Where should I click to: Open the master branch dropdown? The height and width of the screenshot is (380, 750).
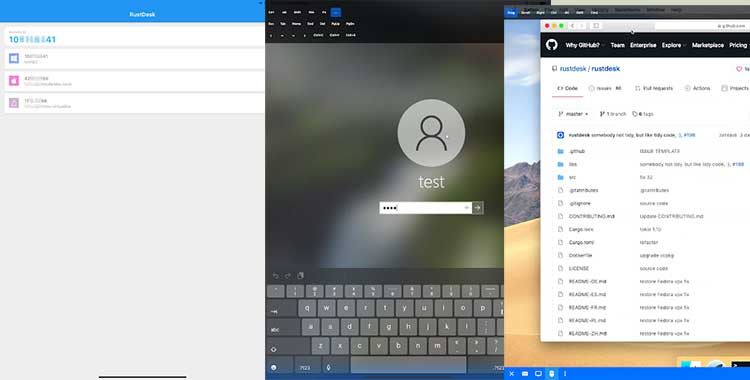pyautogui.click(x=574, y=114)
